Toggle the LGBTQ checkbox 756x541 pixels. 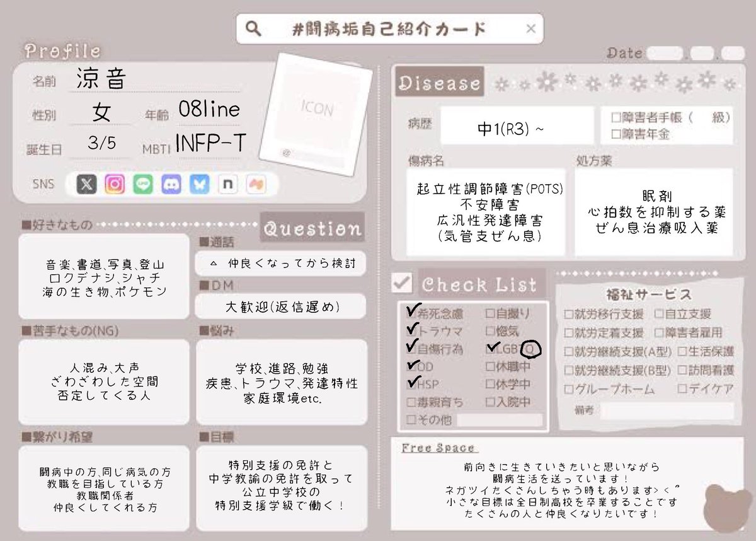click(x=491, y=348)
